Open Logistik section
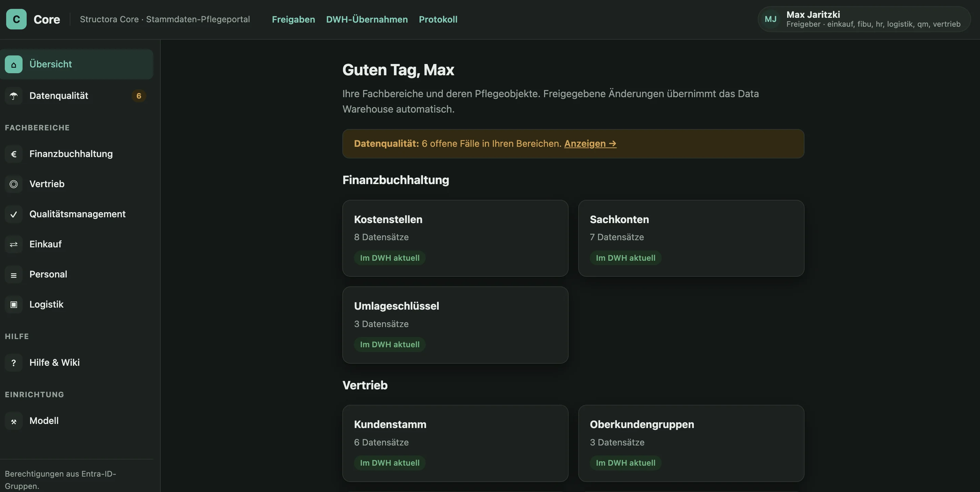The height and width of the screenshot is (492, 980). 77,304
